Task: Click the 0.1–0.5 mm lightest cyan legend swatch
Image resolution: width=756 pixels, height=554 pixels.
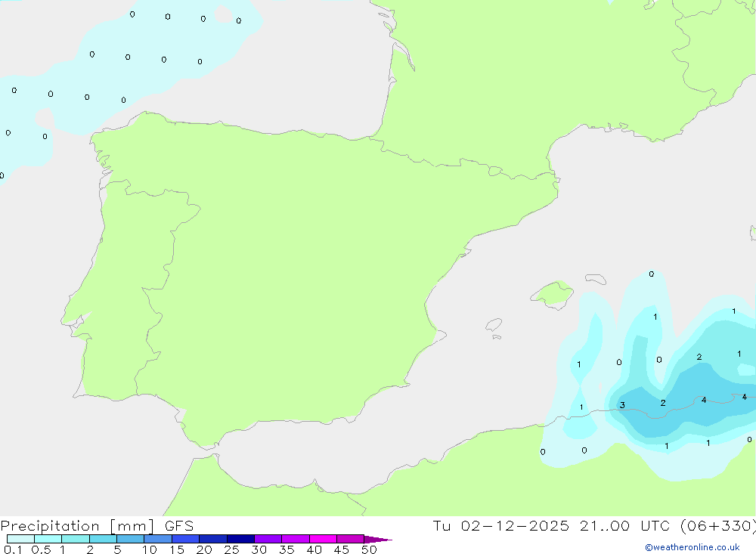Action: tap(20, 539)
